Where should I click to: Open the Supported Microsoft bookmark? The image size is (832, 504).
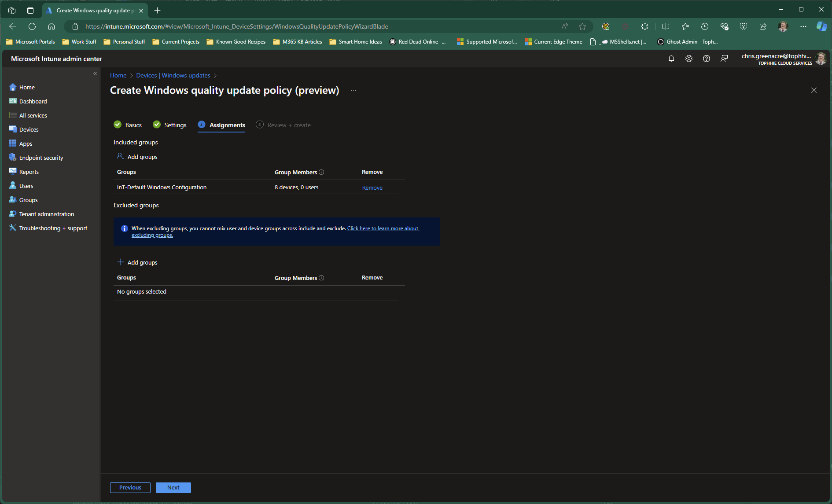point(487,42)
